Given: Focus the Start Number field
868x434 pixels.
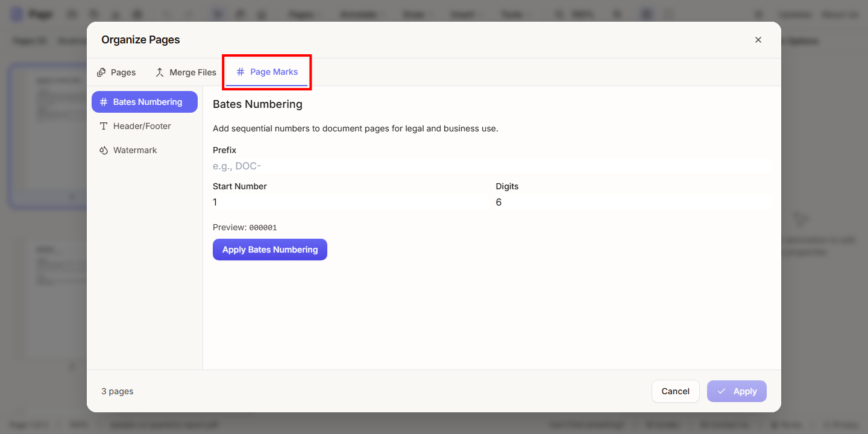Looking at the screenshot, I should click(350, 203).
